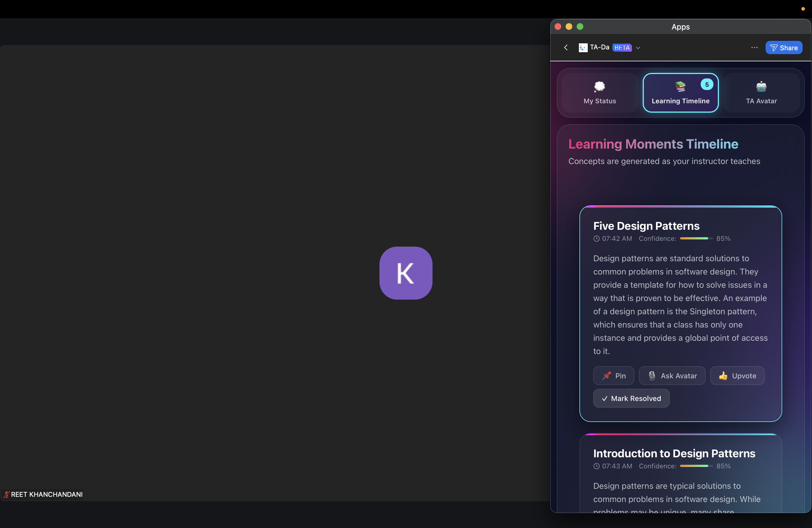Click the orange recording indicator dot in menu bar
This screenshot has height=528, width=812.
click(803, 9)
